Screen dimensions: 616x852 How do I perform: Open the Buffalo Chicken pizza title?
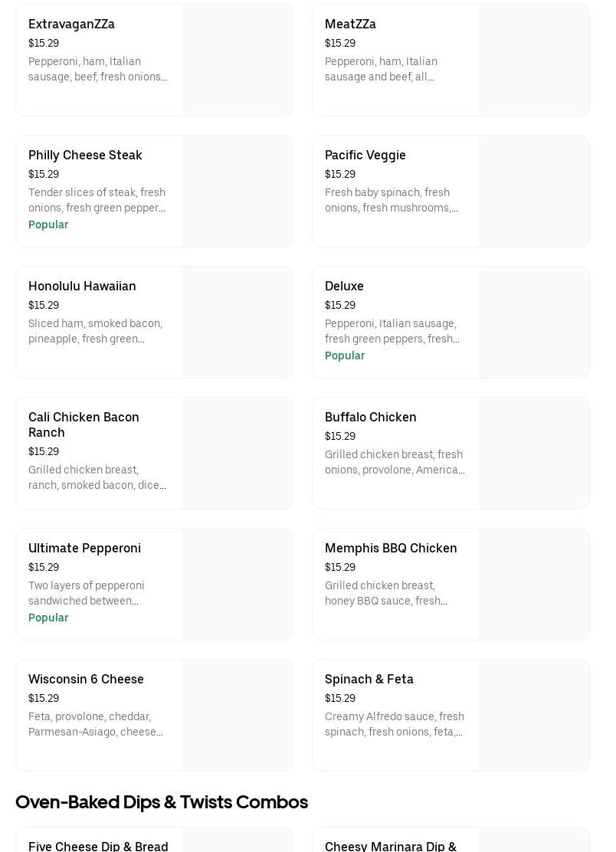tap(370, 418)
